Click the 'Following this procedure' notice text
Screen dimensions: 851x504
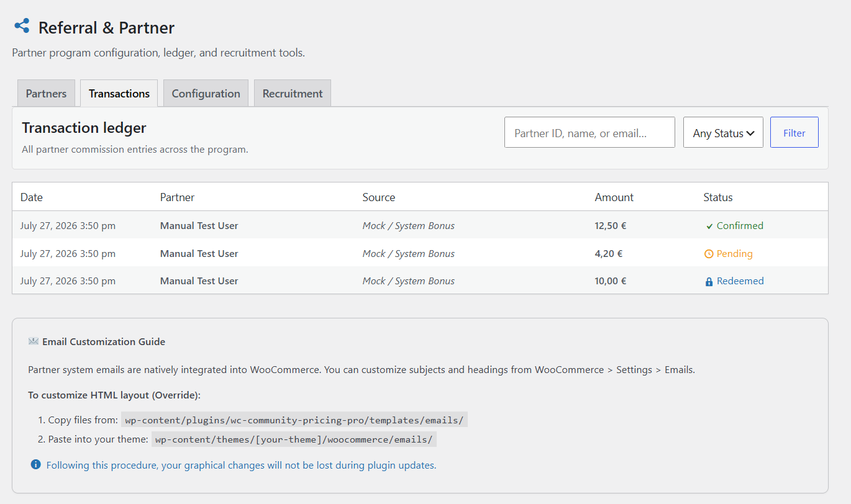point(241,465)
